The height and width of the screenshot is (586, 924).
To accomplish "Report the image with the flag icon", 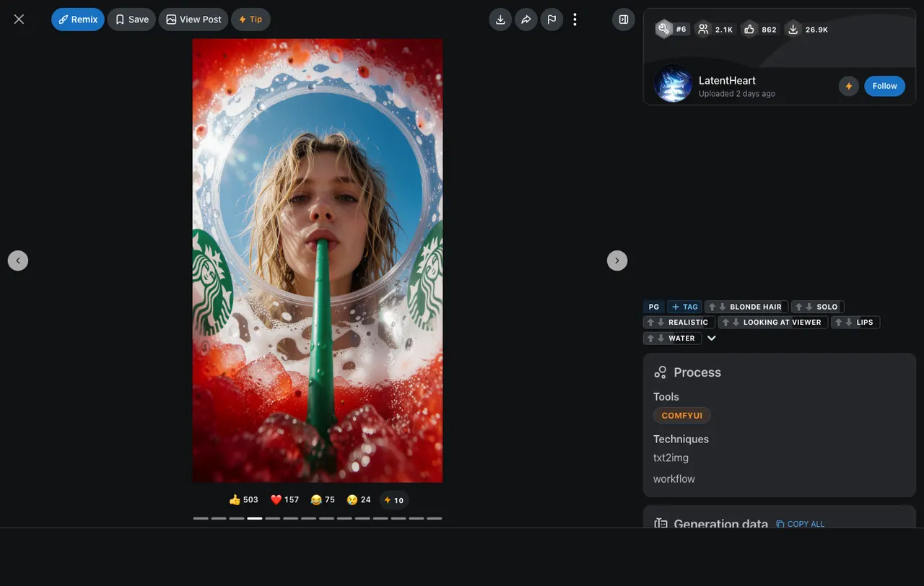I will (x=552, y=19).
